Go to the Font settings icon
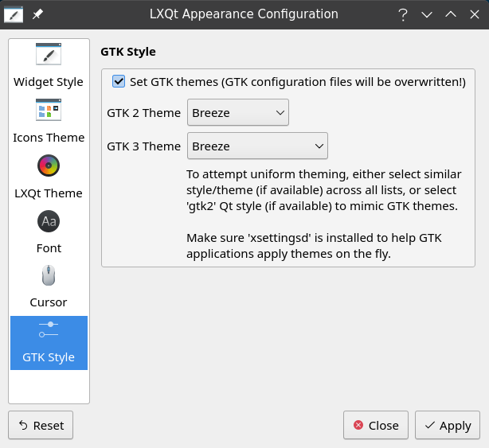Image resolution: width=489 pixels, height=448 pixels. (x=49, y=221)
